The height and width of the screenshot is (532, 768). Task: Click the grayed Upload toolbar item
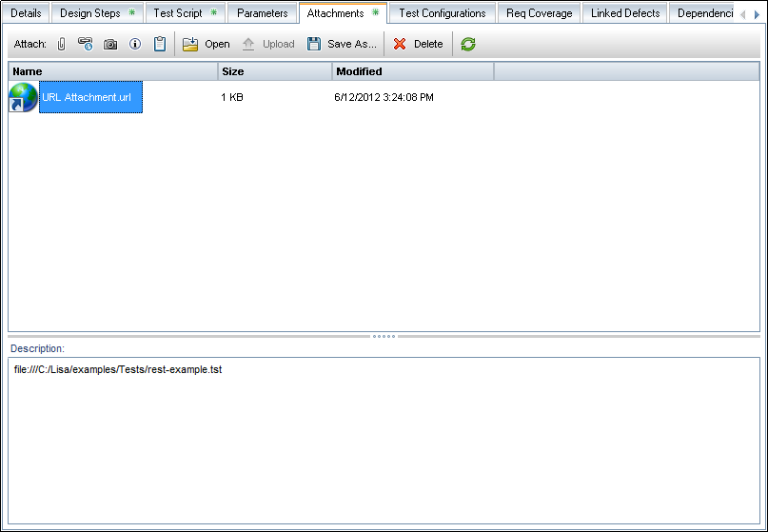tap(268, 44)
